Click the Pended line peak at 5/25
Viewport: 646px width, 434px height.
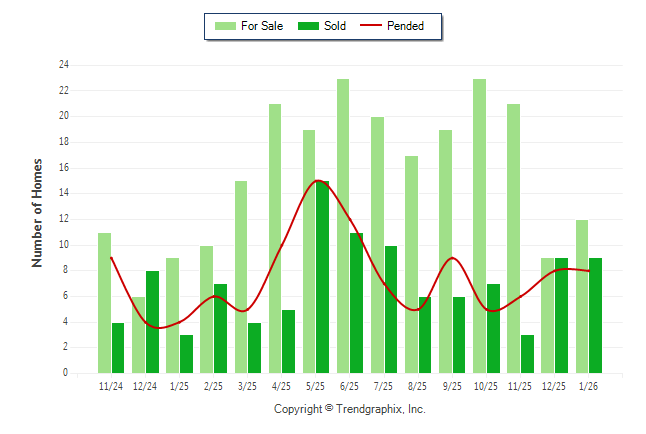(317, 181)
